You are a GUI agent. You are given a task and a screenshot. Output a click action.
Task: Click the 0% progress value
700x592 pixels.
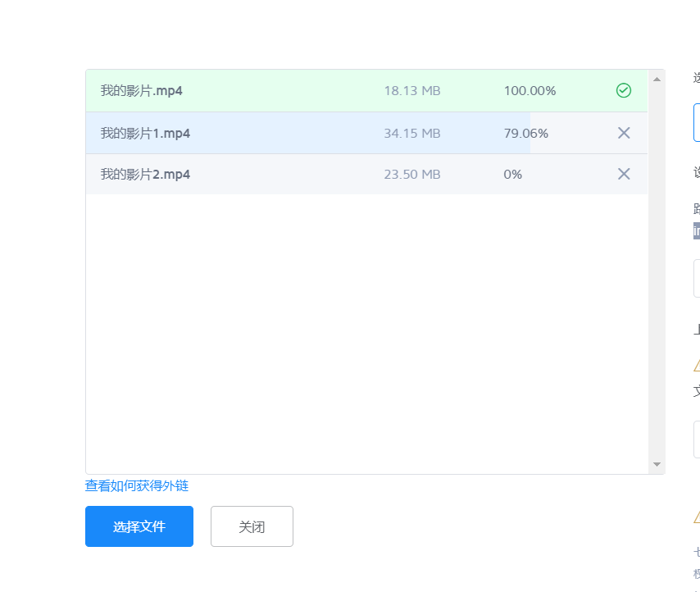(512, 175)
